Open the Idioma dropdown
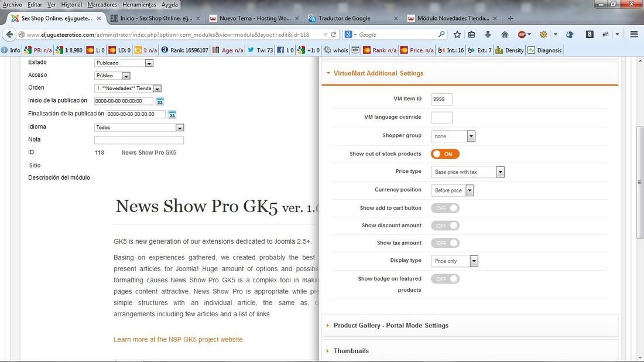644x362 pixels. tap(139, 127)
